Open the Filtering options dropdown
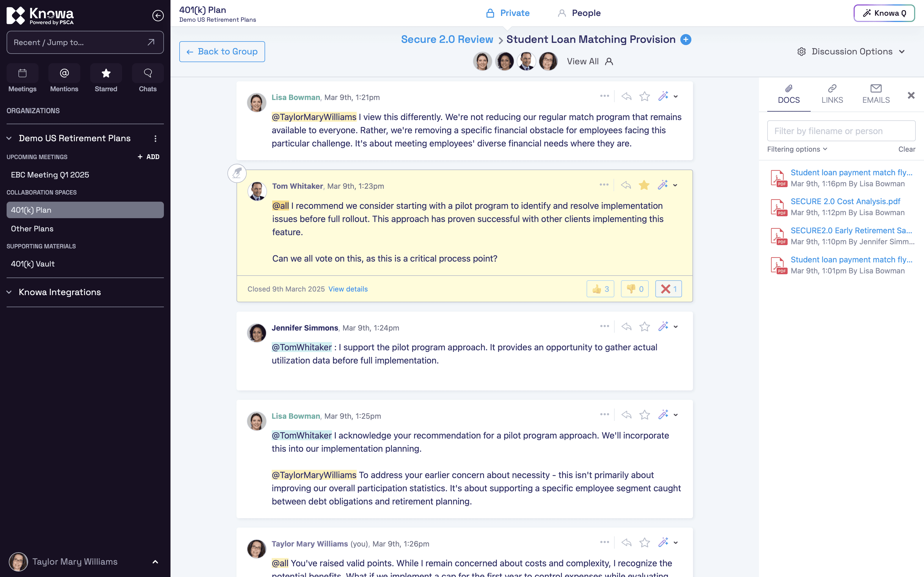924x577 pixels. 797,149
